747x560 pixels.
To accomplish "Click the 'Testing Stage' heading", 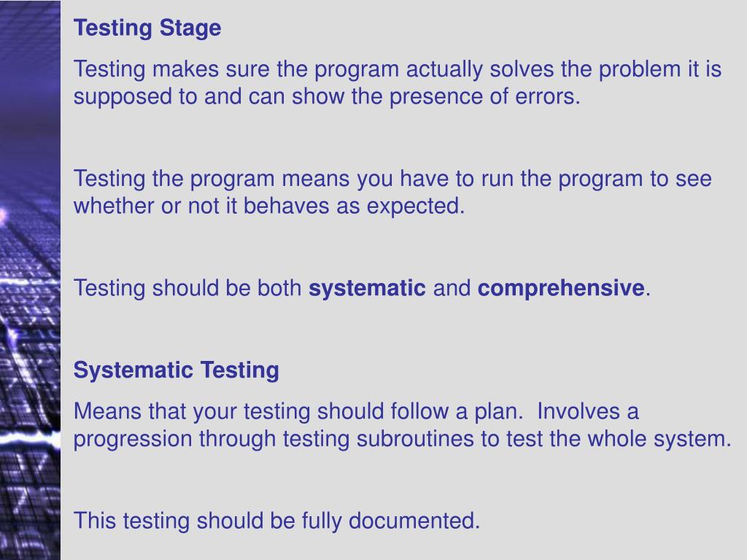I will click(147, 28).
